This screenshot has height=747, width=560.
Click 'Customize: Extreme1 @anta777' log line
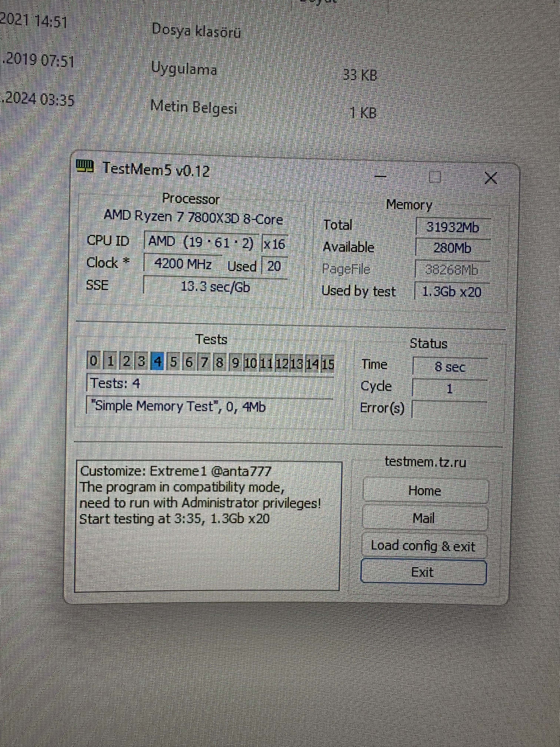(x=176, y=471)
